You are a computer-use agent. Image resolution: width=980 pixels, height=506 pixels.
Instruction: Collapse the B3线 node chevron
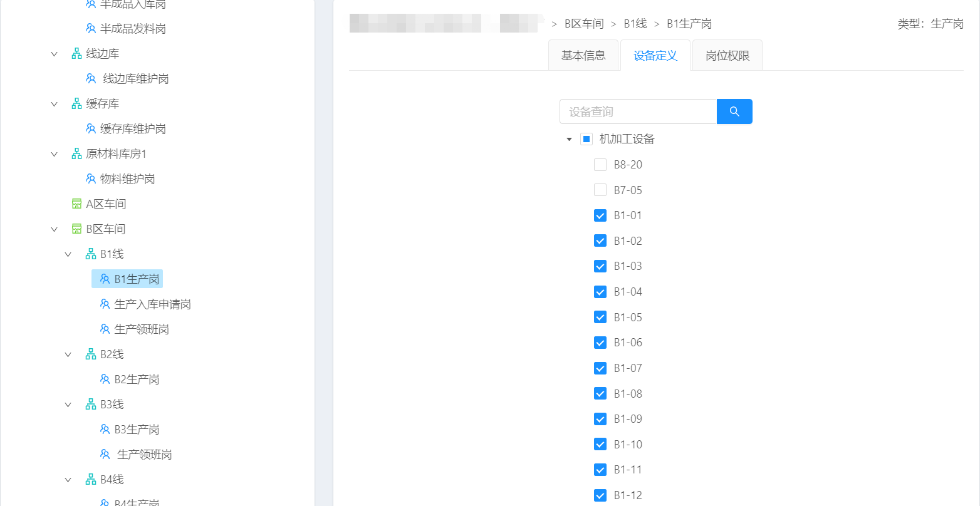(68, 405)
